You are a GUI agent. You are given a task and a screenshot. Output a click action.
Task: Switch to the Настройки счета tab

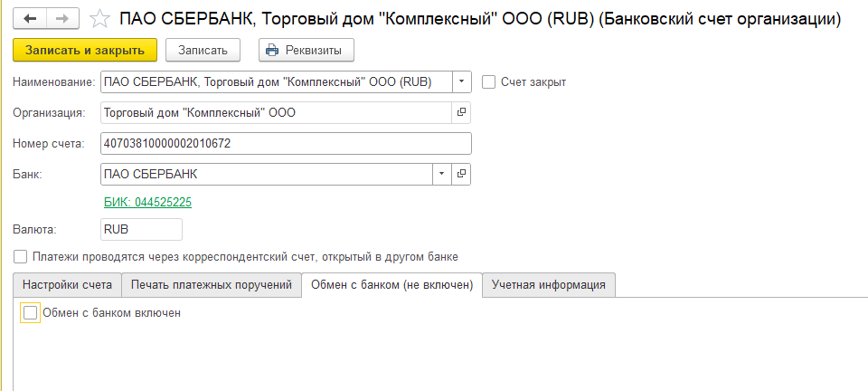tap(67, 285)
